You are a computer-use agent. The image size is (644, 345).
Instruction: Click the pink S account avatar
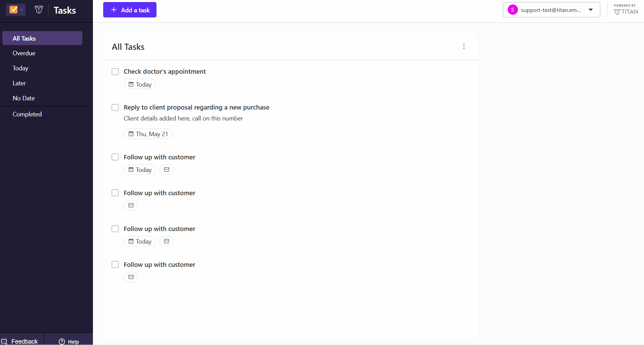pos(512,10)
